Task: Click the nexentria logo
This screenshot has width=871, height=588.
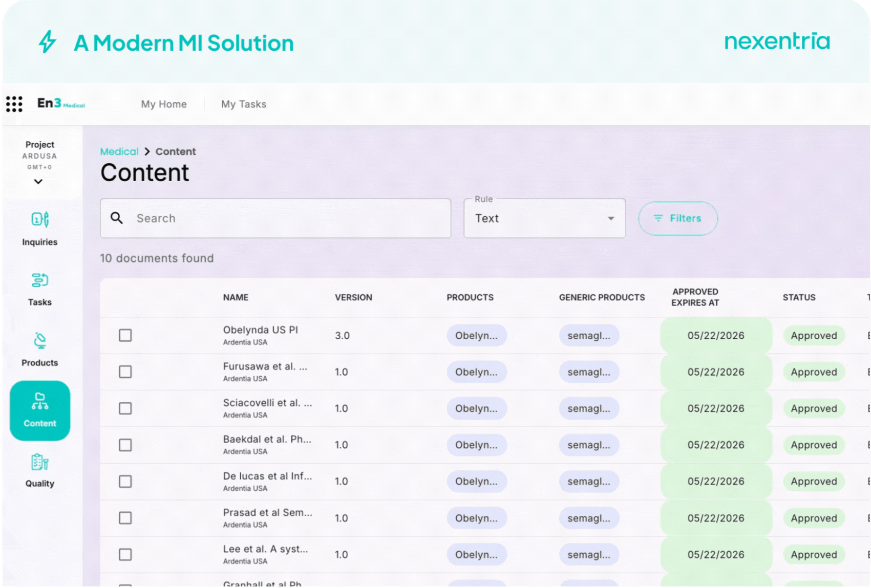Action: pyautogui.click(x=777, y=41)
